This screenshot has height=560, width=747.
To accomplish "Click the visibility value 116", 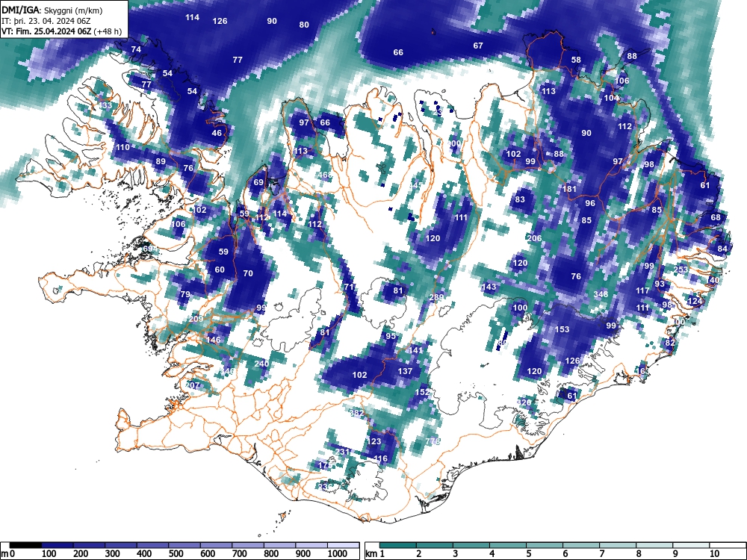I will 380,458.
